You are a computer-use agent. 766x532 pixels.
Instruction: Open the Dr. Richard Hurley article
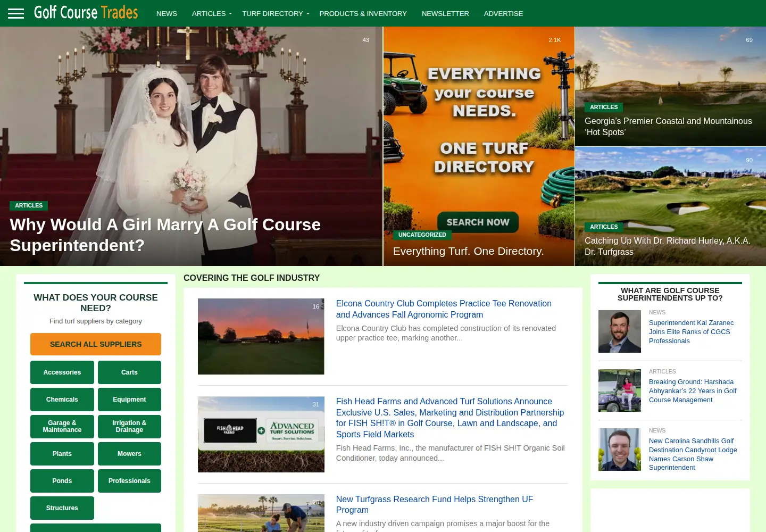(668, 246)
